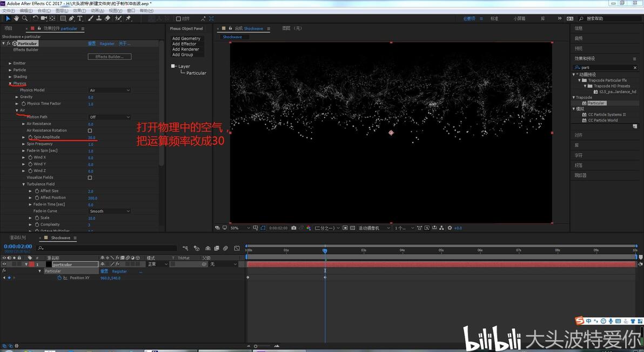Click the frame blending icon in timeline
This screenshot has height=352, width=644.
point(217,248)
